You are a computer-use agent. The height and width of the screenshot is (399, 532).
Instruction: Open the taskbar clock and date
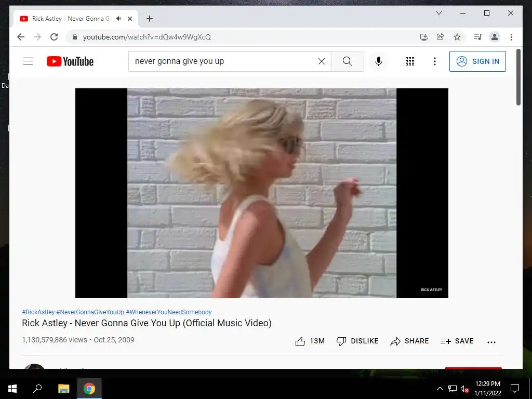(487, 389)
